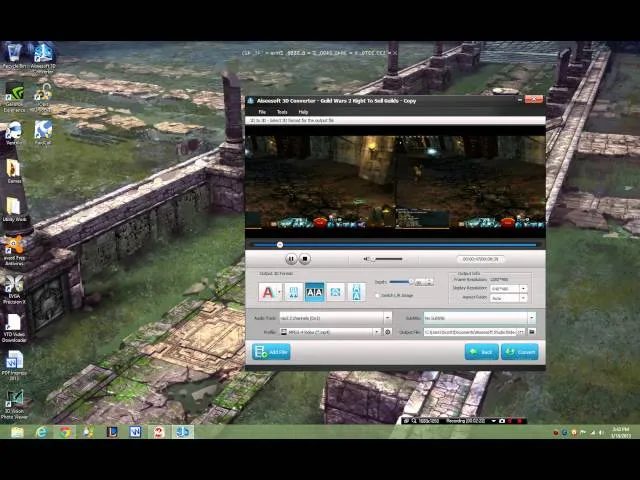640x480 pixels.
Task: Open the recorder dropdown arrow
Action: (x=493, y=421)
